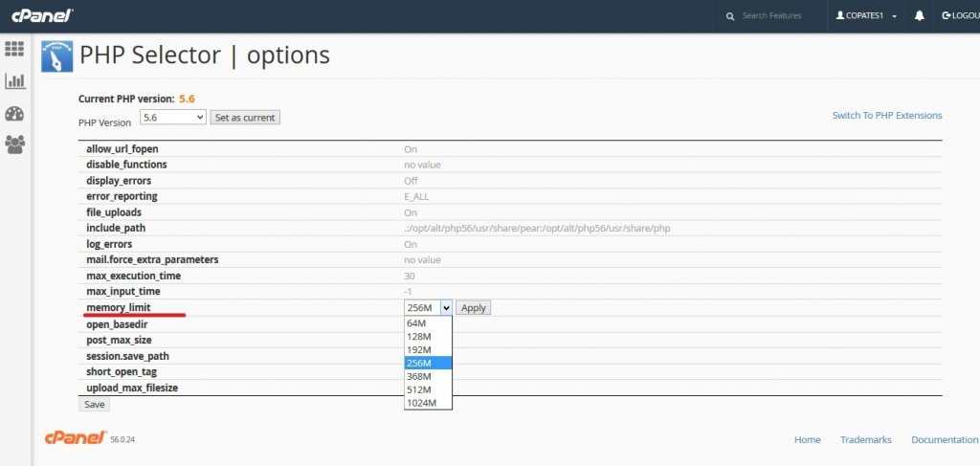The width and height of the screenshot is (980, 466).
Task: Choose 1024M from memory list
Action: coord(428,403)
